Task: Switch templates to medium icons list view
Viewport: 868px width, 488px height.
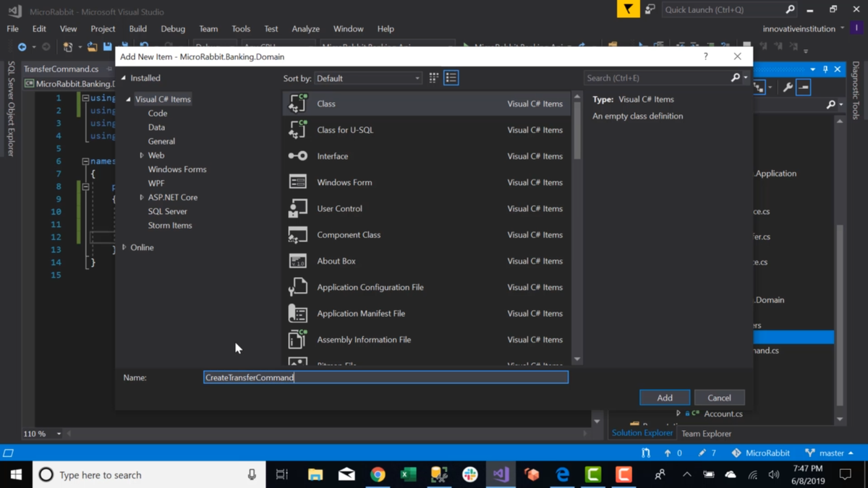Action: (x=451, y=78)
